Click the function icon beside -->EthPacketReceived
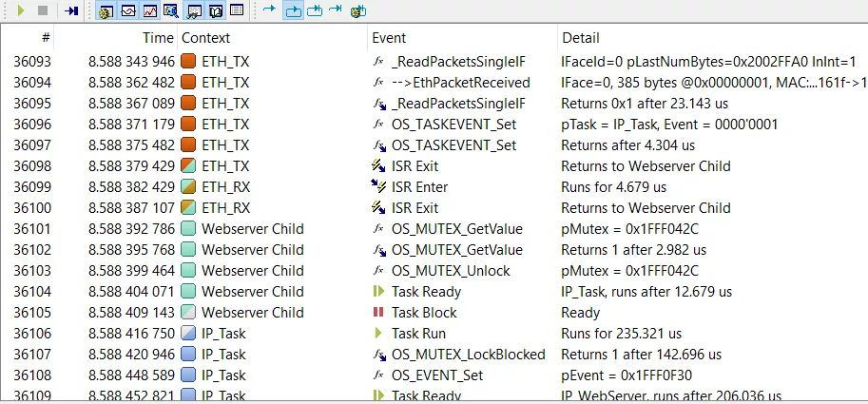 click(378, 82)
